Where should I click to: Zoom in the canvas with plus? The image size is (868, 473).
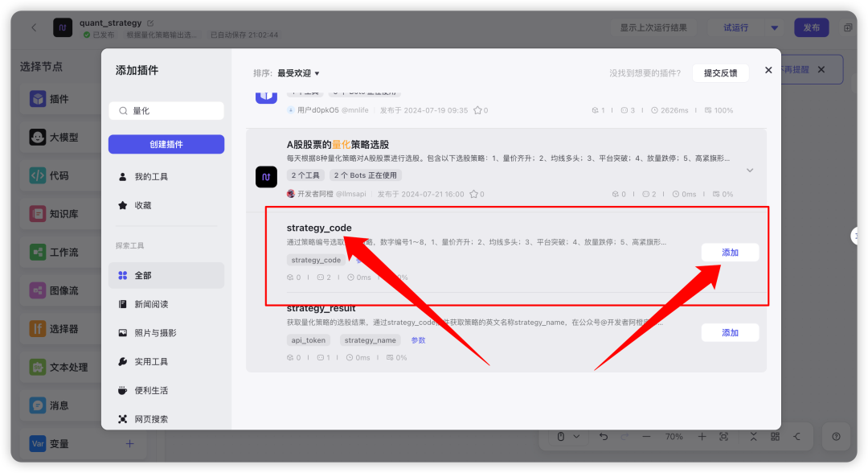(x=702, y=437)
